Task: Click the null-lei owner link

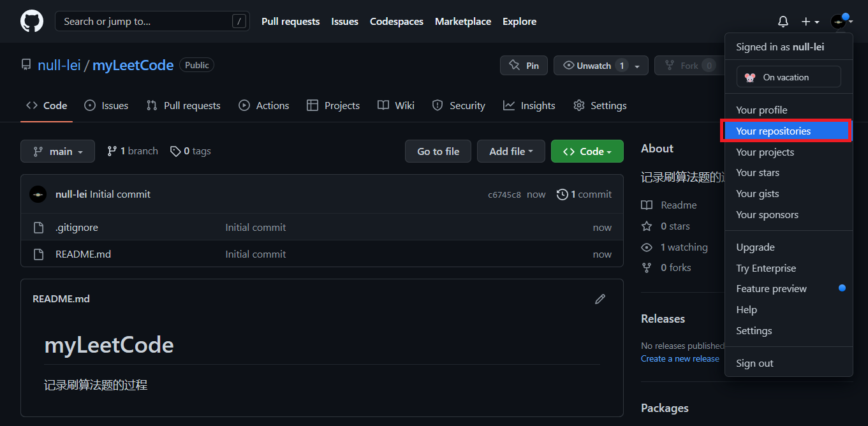Action: point(59,65)
